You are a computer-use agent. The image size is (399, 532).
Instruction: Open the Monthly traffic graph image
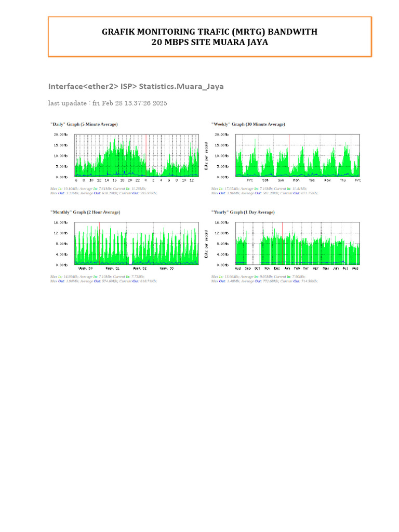click(x=125, y=245)
